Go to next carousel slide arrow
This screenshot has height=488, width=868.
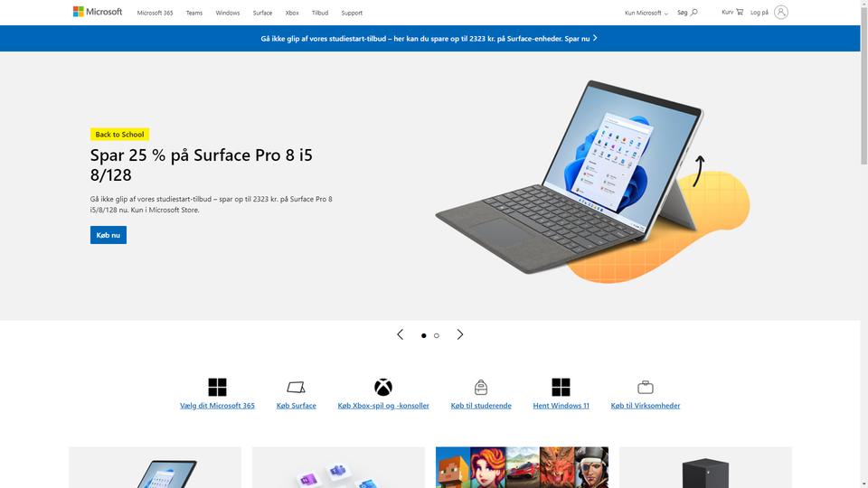click(x=460, y=334)
